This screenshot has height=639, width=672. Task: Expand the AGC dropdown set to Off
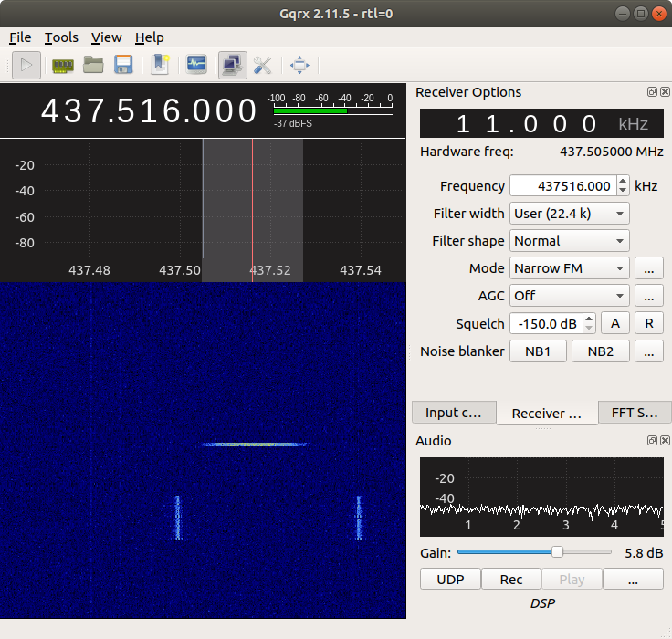coord(569,296)
